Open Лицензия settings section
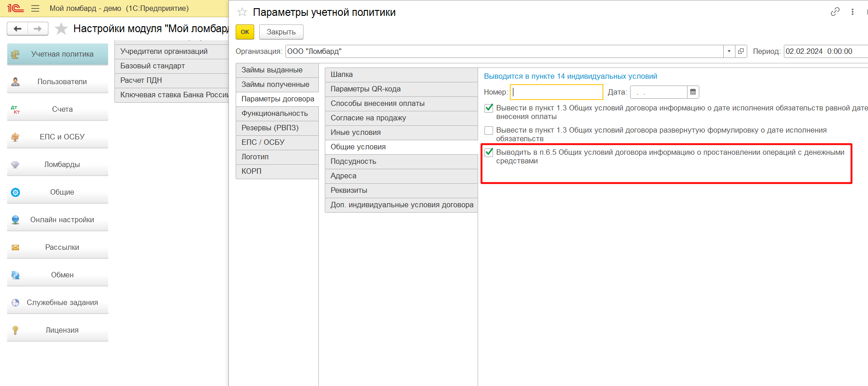 coord(57,330)
